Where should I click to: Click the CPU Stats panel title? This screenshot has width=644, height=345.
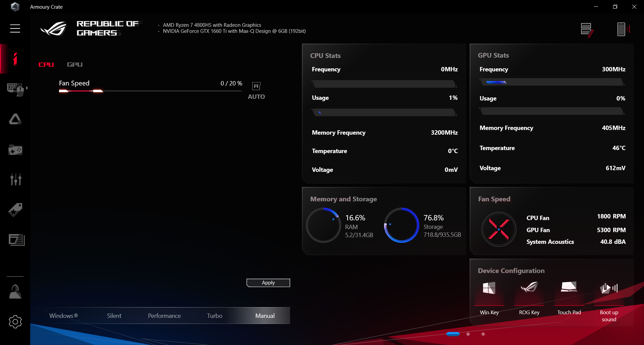(325, 56)
